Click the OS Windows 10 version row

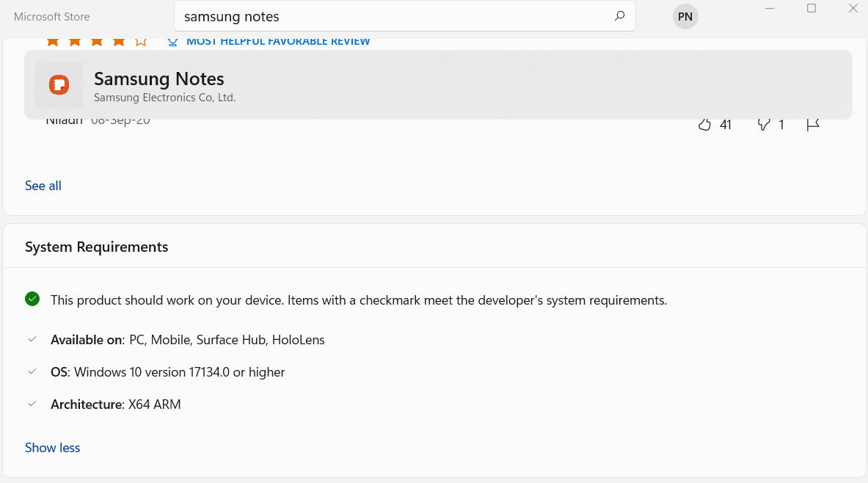[x=168, y=371]
